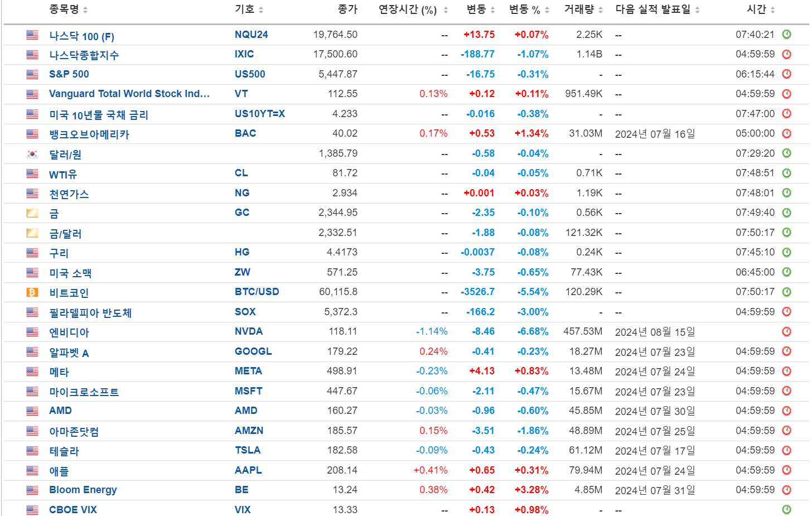The width and height of the screenshot is (812, 516).
Task: Sort the table by 종목명 column
Action: click(68, 9)
